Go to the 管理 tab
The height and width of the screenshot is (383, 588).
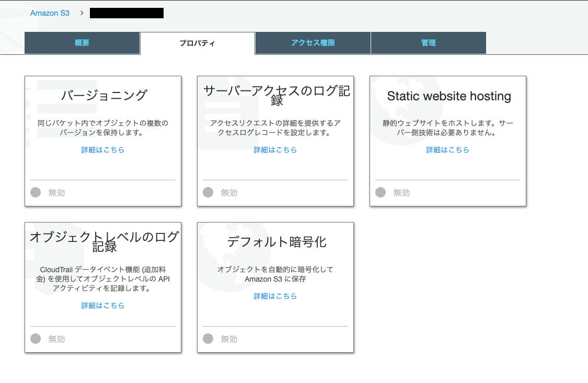(429, 43)
